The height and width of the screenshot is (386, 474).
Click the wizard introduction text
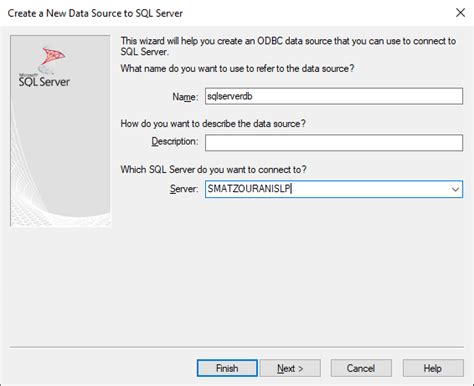(x=288, y=46)
